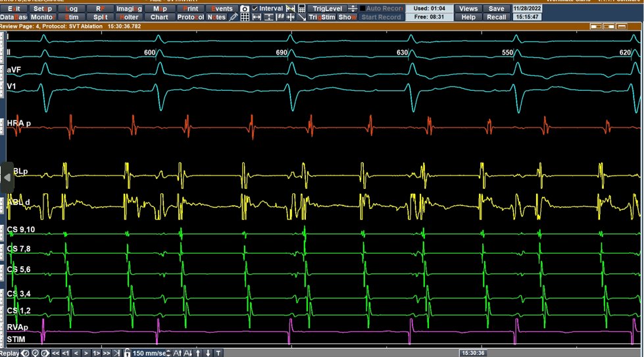
Task: Open the Holter view
Action: (129, 17)
